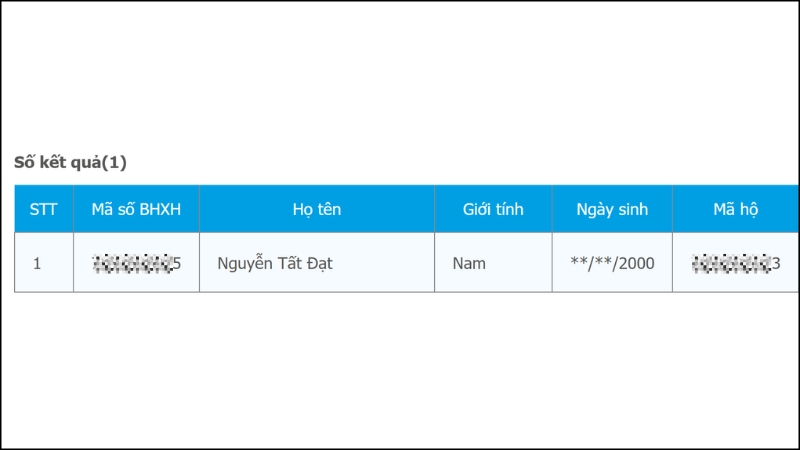Viewport: 800px width, 450px height.
Task: Select the STT column header
Action: pos(44,209)
